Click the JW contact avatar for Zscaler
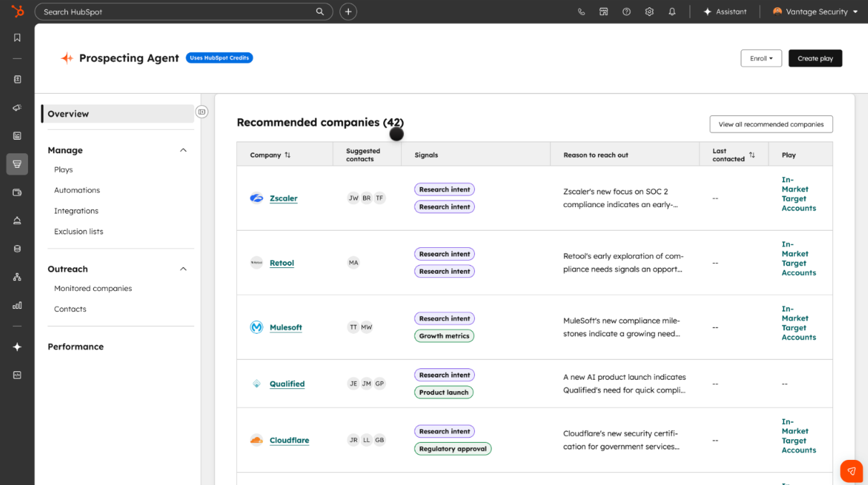The image size is (868, 485). (x=353, y=198)
